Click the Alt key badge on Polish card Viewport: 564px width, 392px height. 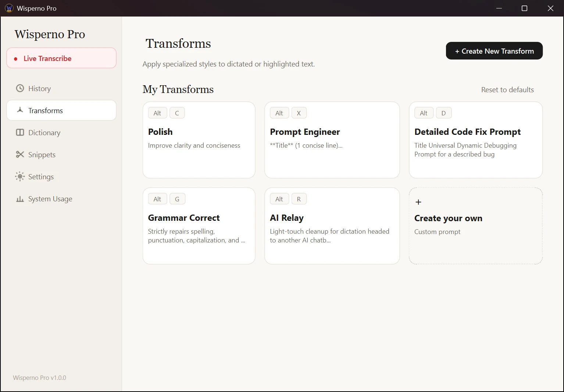(x=157, y=113)
